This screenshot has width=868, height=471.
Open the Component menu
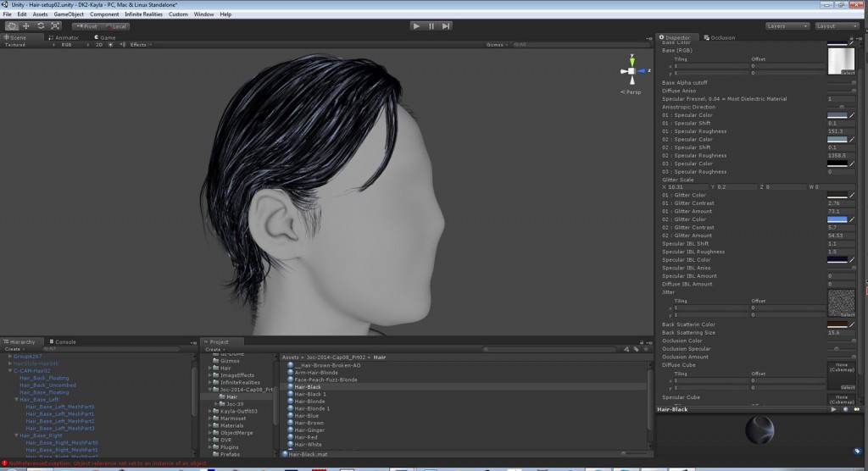click(x=104, y=14)
